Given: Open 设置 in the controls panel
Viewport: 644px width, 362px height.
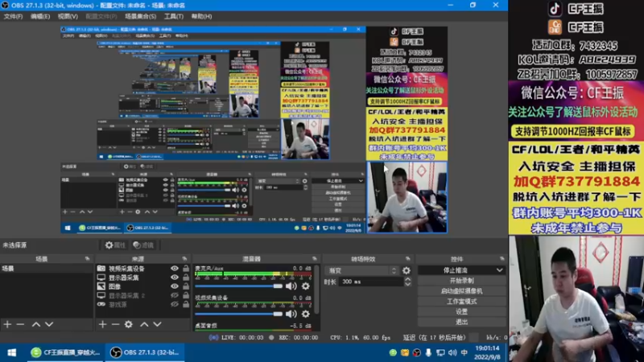Looking at the screenshot, I should coord(461,311).
